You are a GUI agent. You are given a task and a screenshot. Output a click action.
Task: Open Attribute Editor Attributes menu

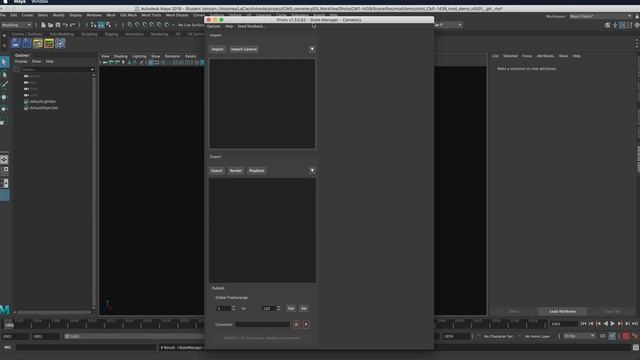point(545,56)
